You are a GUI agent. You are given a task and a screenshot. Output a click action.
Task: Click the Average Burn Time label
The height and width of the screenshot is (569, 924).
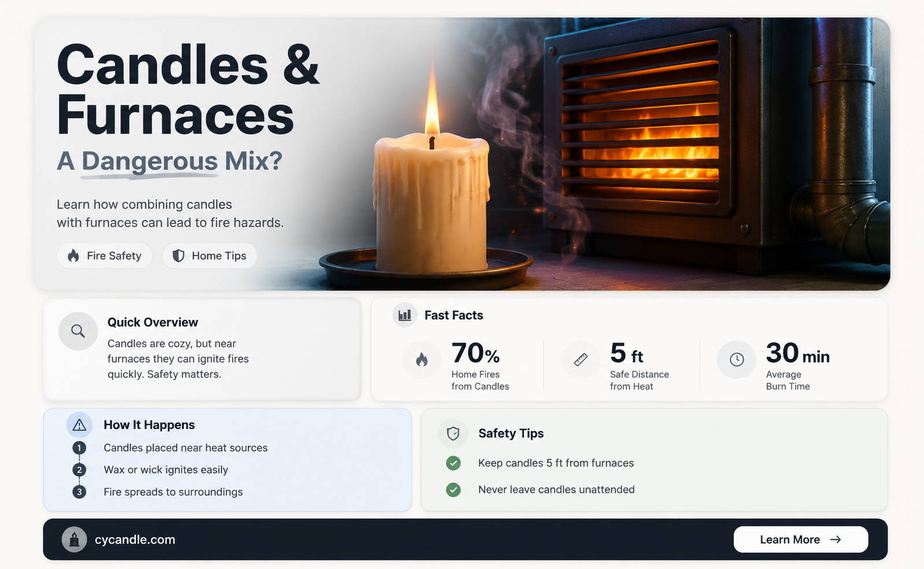pos(788,380)
